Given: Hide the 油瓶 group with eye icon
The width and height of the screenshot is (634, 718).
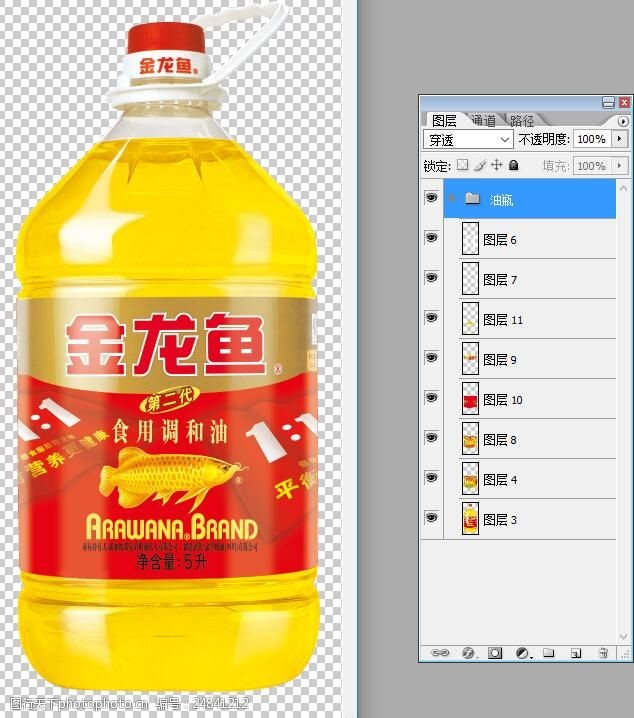Looking at the screenshot, I should tap(431, 198).
